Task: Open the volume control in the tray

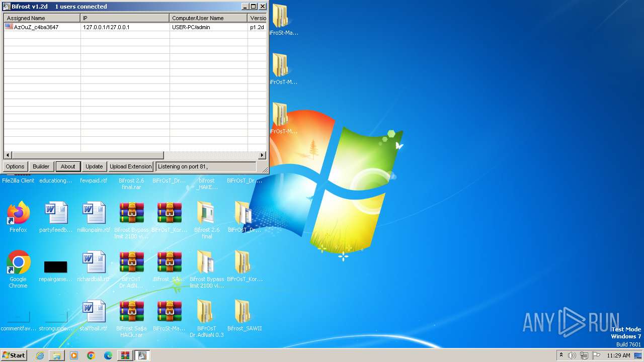Action: coord(572,355)
